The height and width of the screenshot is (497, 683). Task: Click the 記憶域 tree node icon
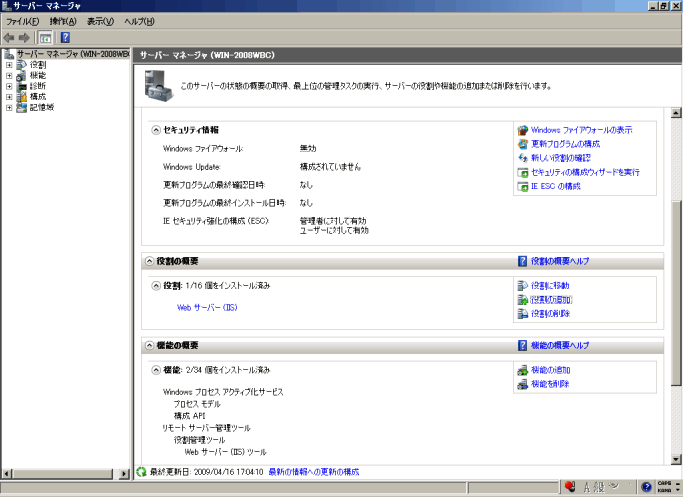[21, 107]
